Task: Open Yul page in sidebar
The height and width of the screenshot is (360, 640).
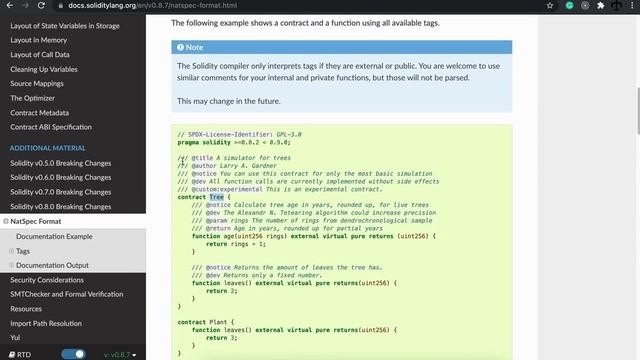Action: point(15,338)
